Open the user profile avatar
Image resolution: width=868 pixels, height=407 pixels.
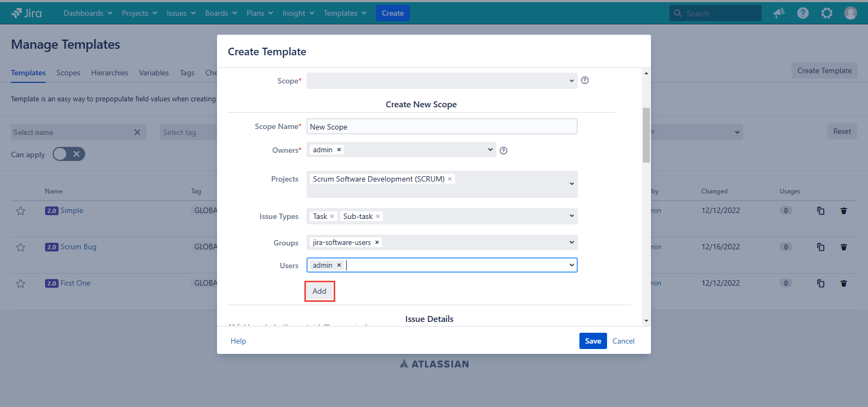(851, 13)
